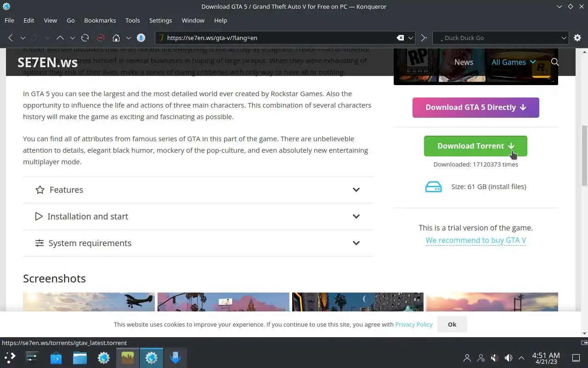Click the volume speaker tray icon
The image size is (588, 368).
tap(509, 357)
